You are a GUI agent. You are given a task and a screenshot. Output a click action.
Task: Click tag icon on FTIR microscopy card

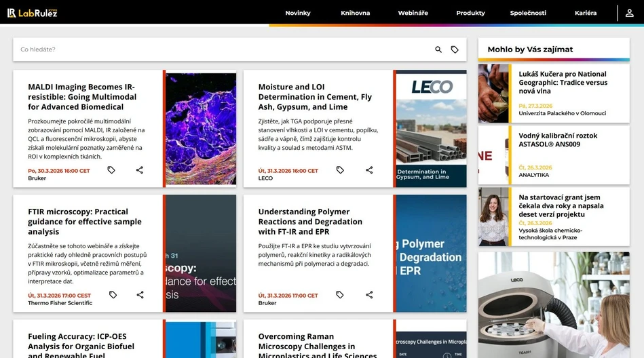(x=113, y=295)
